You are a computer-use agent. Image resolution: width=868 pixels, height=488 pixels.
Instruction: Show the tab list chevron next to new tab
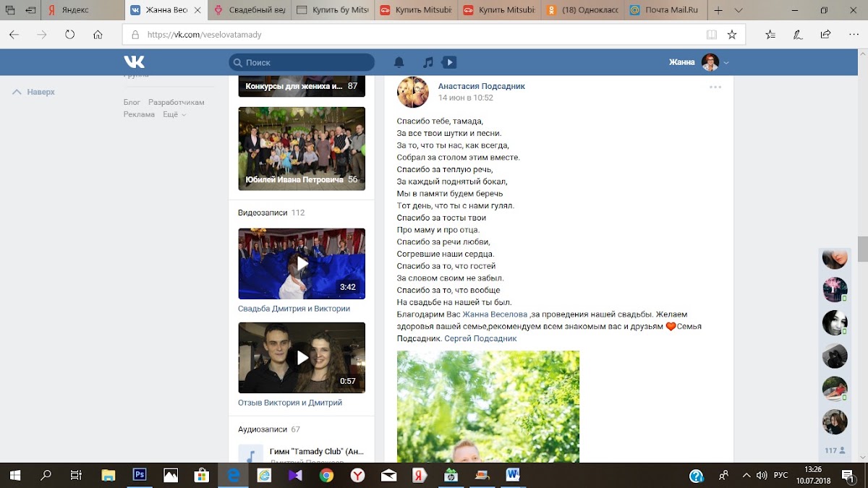[737, 10]
